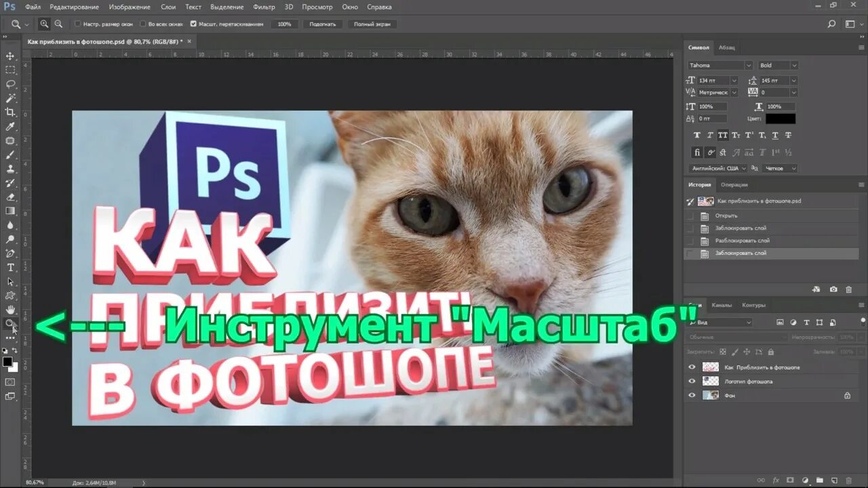Select the Move tool
Screen dimensions: 868x488
(10, 56)
